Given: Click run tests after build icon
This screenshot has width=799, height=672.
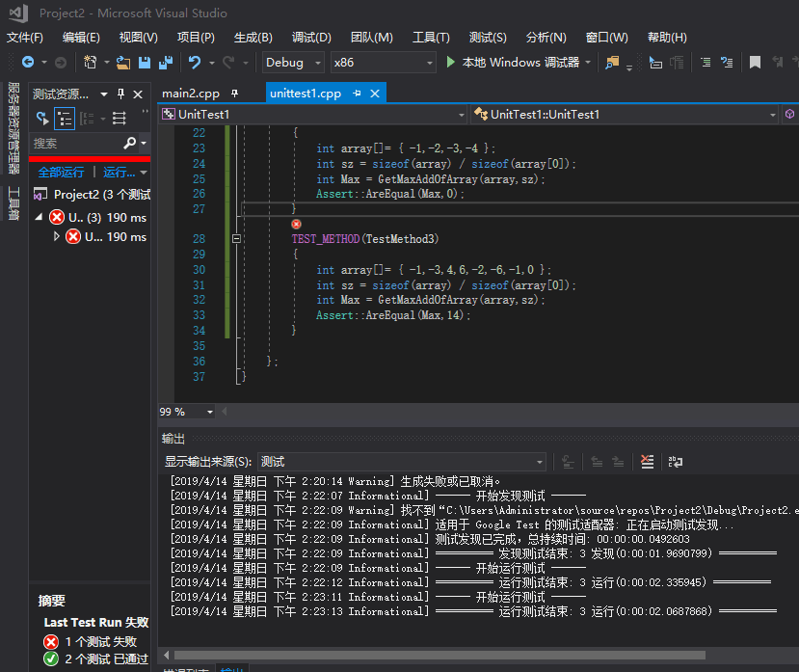Looking at the screenshot, I should (42, 119).
